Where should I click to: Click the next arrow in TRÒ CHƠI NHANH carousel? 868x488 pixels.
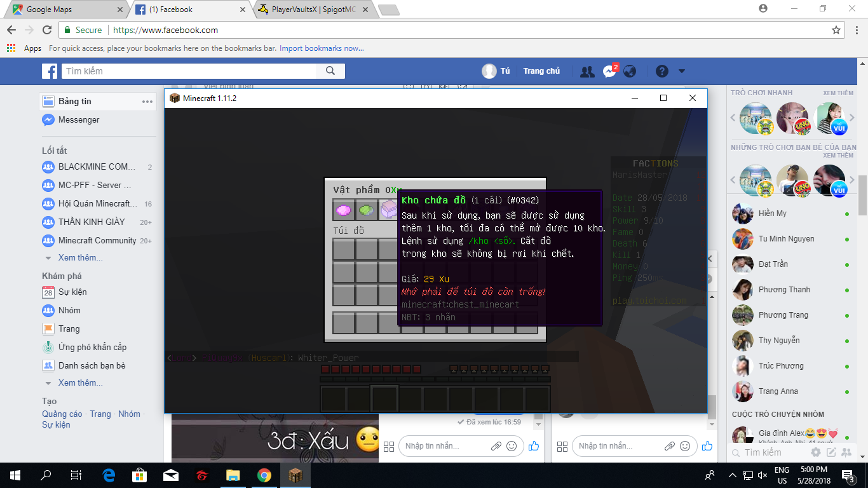pyautogui.click(x=852, y=118)
